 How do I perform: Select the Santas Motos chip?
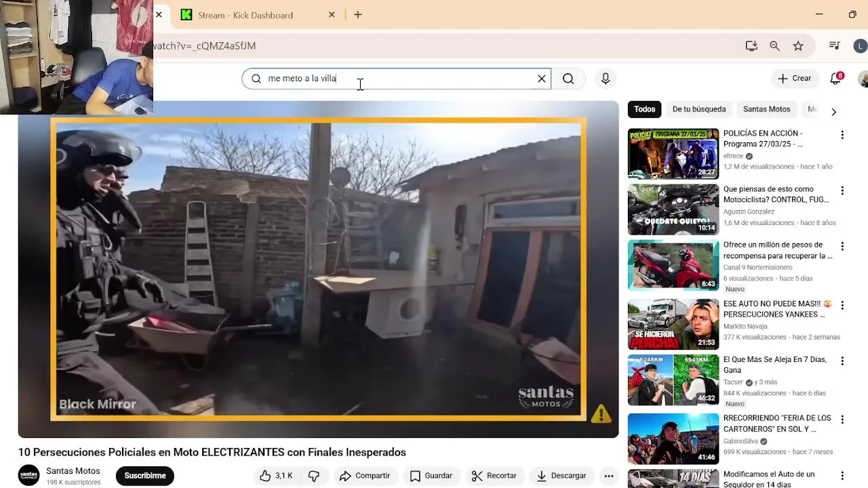coord(766,109)
